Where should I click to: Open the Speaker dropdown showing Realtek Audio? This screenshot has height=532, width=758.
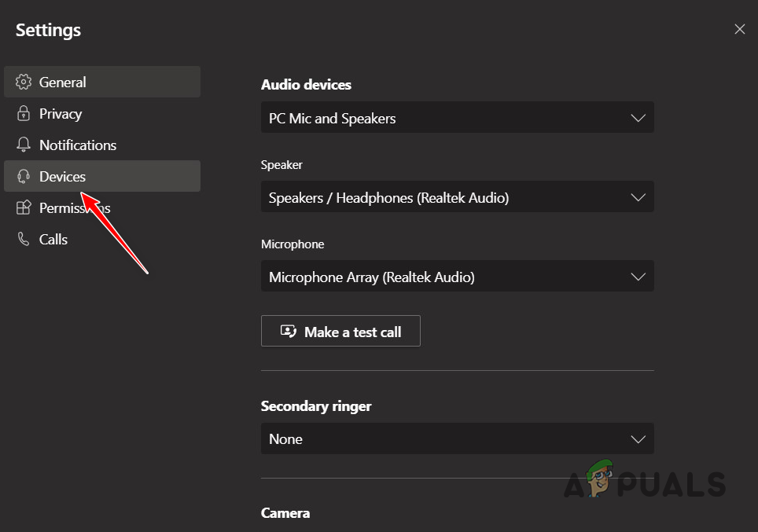coord(458,196)
